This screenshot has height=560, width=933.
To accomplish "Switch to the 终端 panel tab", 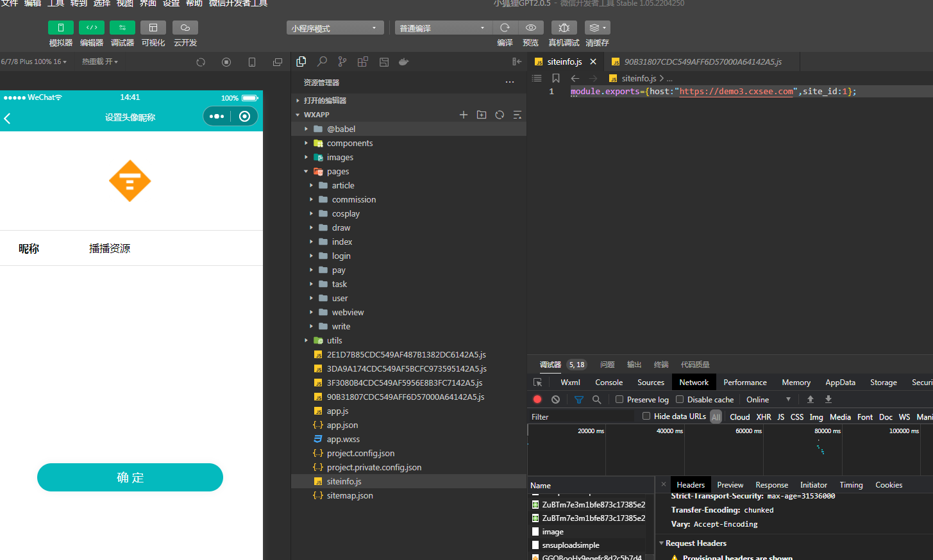I will tap(661, 365).
